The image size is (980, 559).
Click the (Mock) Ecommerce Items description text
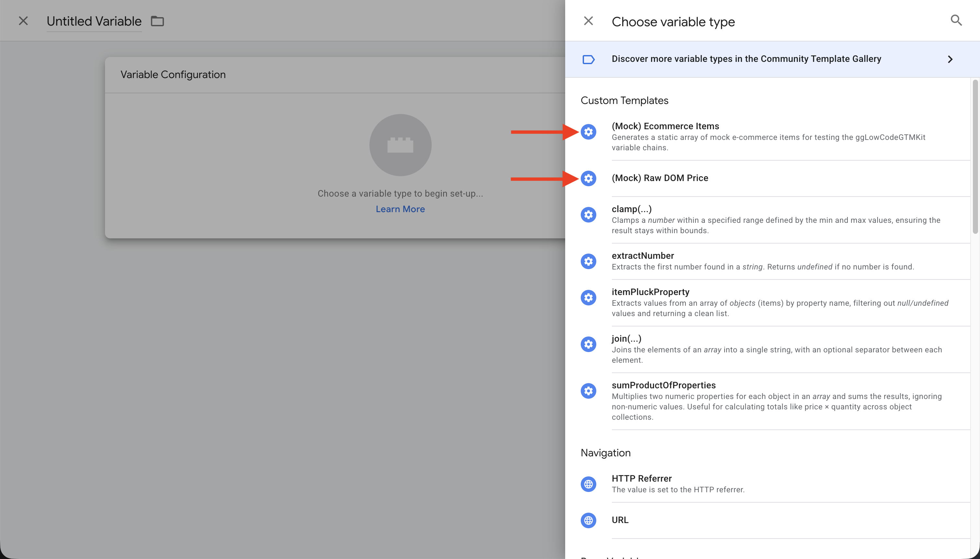click(x=768, y=143)
